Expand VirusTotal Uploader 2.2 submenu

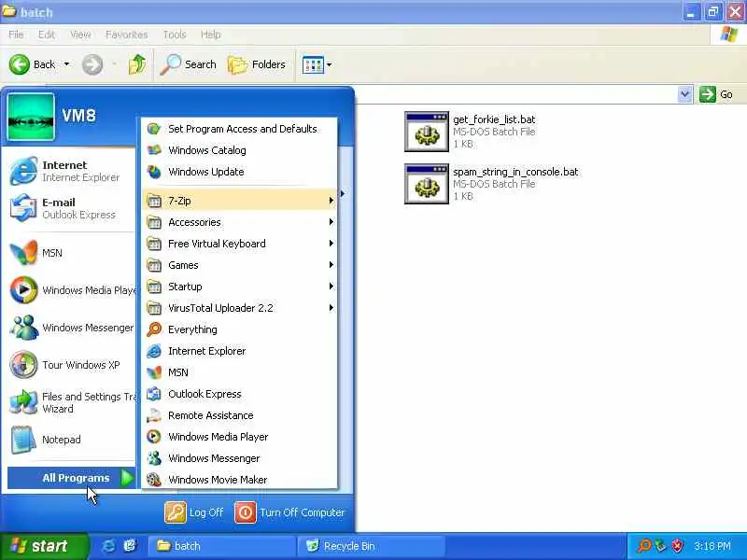coord(240,308)
